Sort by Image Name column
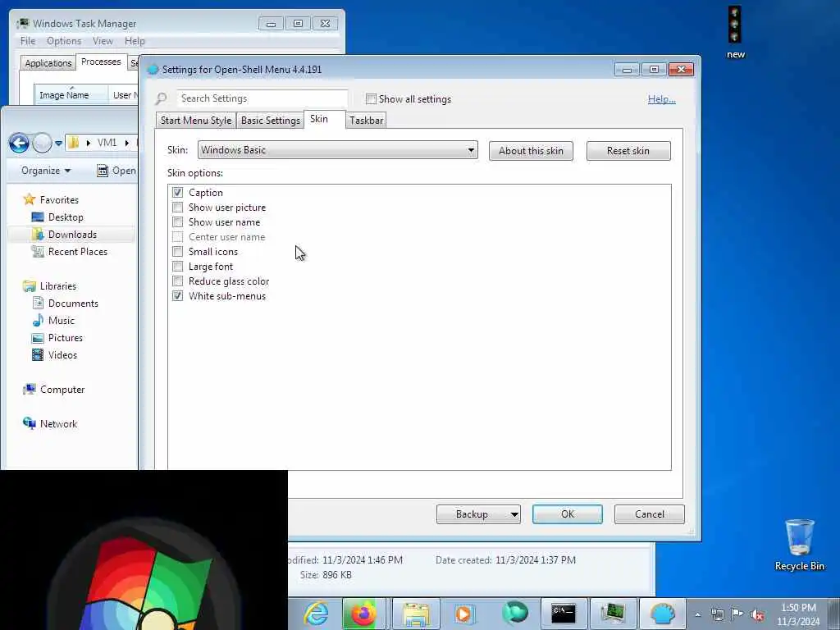840x630 pixels. pos(71,95)
